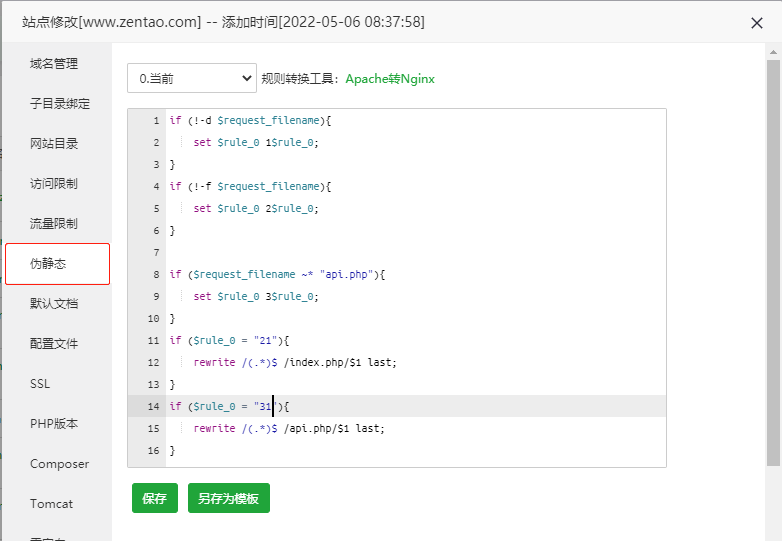Open the 访问限制 settings tab
Screen dimensions: 782x541
(x=54, y=184)
